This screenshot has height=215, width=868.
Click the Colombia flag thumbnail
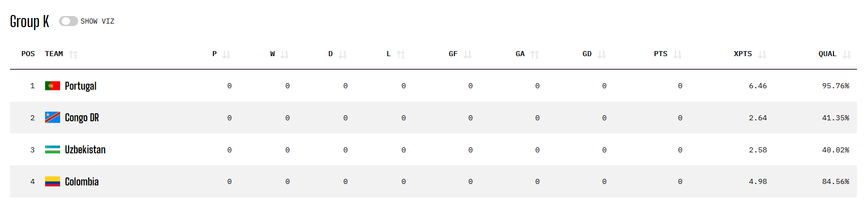click(x=53, y=181)
